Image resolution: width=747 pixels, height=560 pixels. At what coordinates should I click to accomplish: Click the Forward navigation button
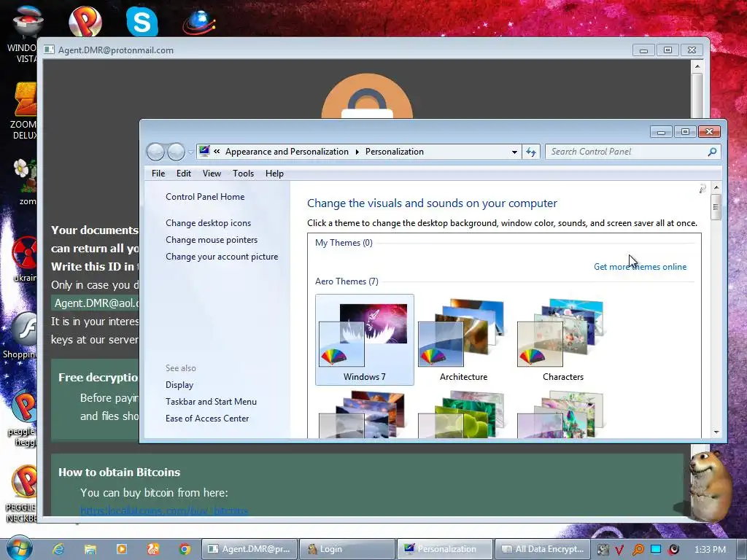pos(176,152)
